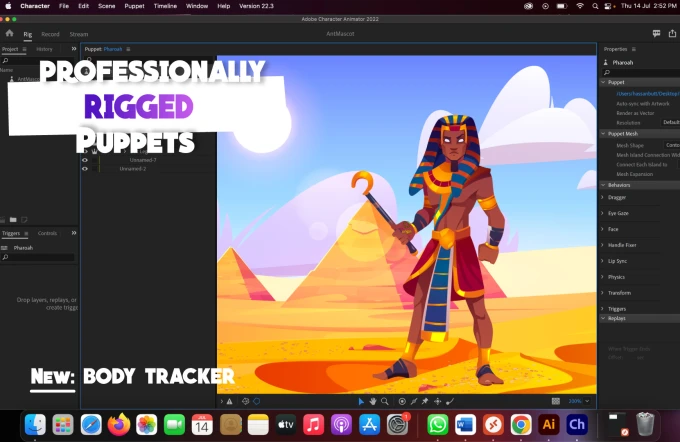Switch to the Controls tab

pyautogui.click(x=47, y=233)
